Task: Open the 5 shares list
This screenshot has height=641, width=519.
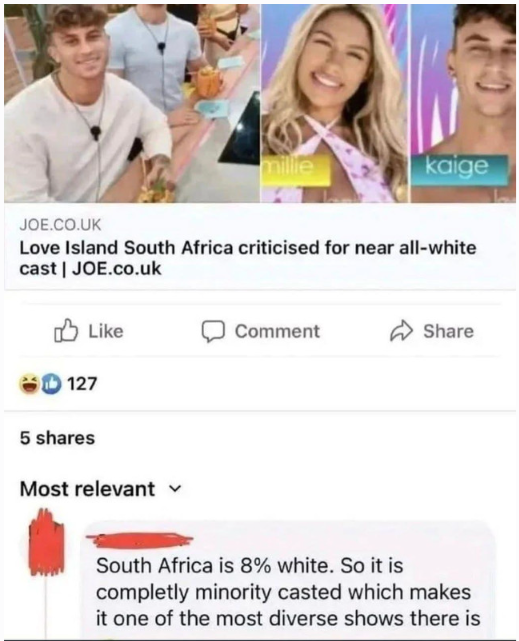Action: click(x=57, y=438)
